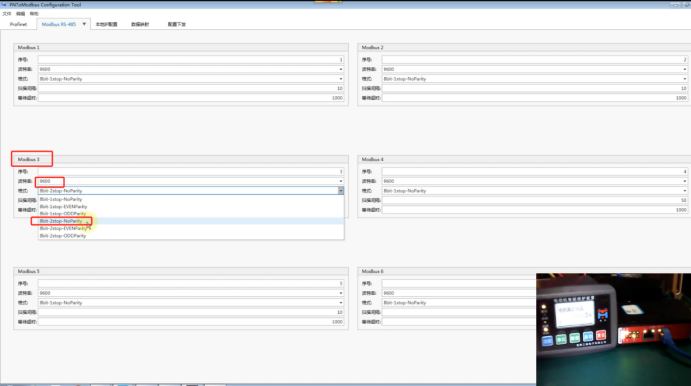Open Modbus 6 mode 8bit-1stop-NoParity combo box
The height and width of the screenshot is (386, 691).
(x=459, y=303)
